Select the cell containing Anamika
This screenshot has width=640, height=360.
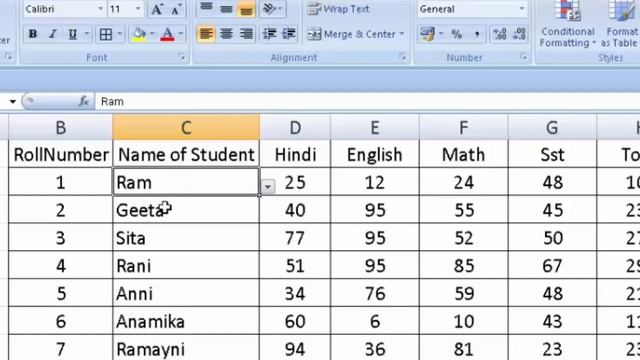click(186, 321)
